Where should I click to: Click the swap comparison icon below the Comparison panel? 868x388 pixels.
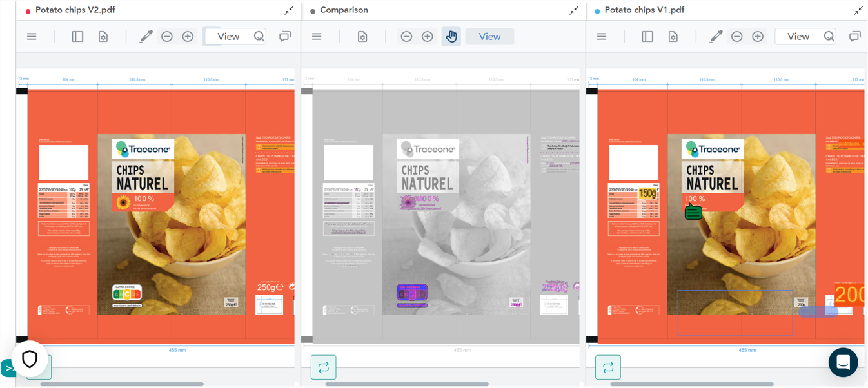323,367
